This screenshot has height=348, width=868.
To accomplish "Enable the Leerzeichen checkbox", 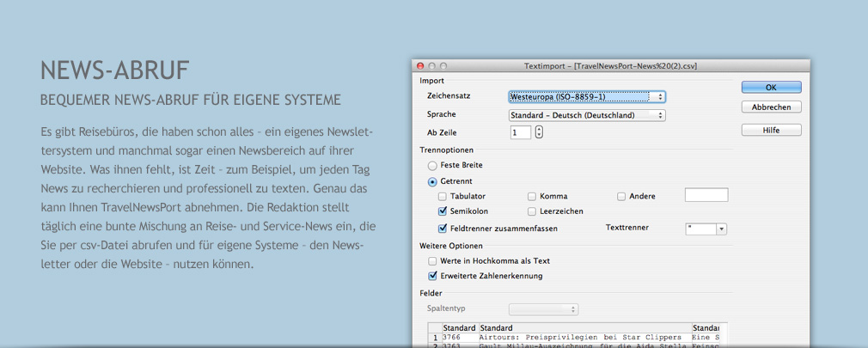I will click(532, 211).
